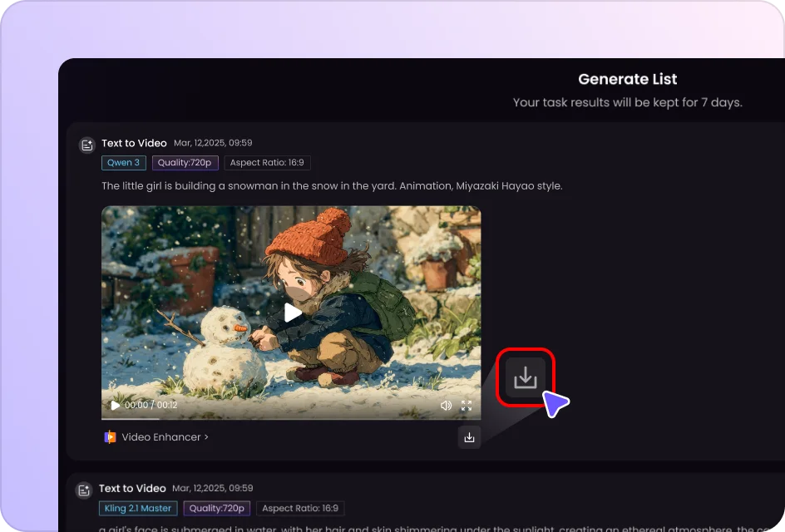Click the Video Enhancer orange logo icon
Image resolution: width=785 pixels, height=532 pixels.
coord(110,437)
